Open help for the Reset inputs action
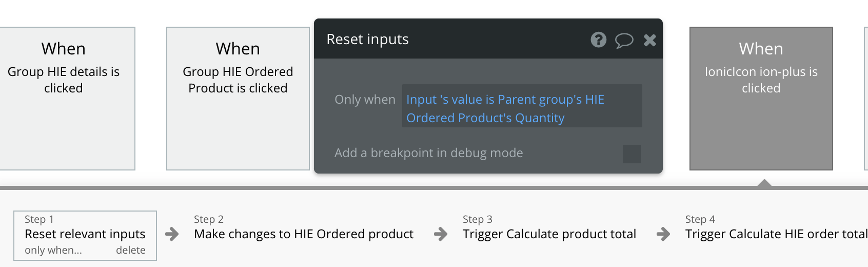 (x=598, y=40)
